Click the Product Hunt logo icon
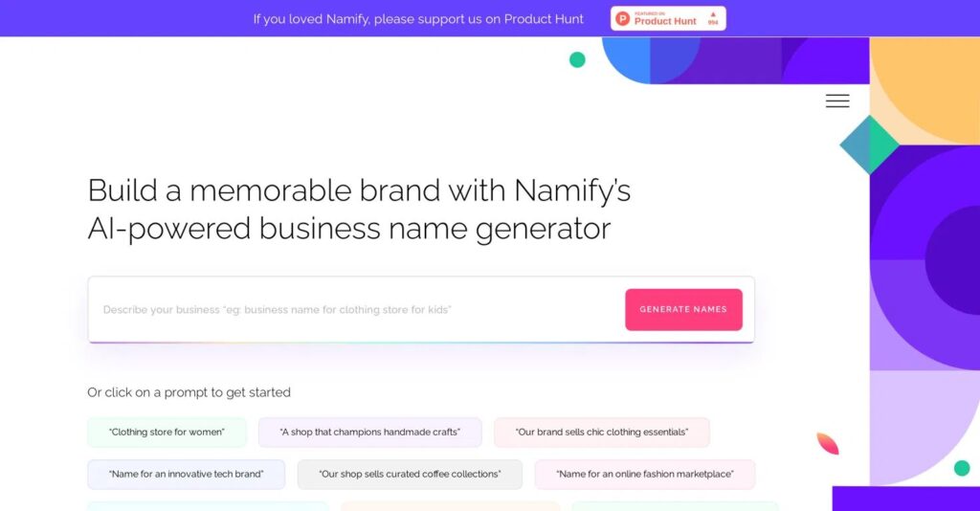The height and width of the screenshot is (511, 980). coord(623,18)
